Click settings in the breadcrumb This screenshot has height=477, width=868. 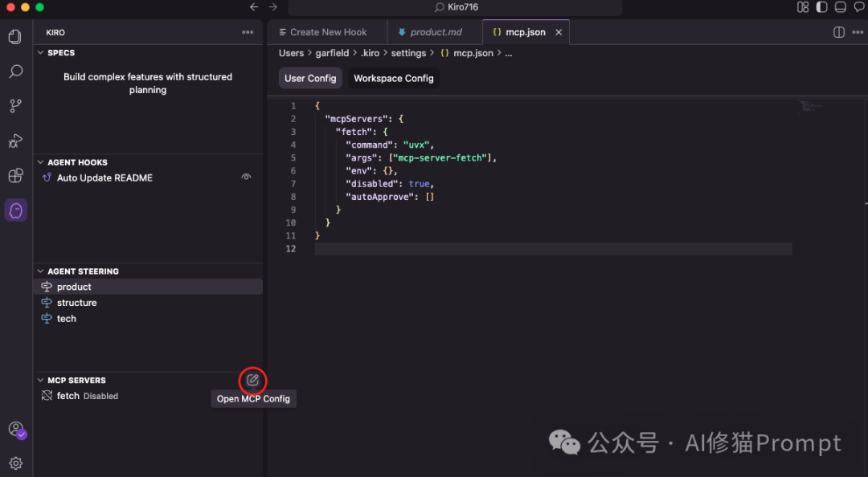coord(408,53)
